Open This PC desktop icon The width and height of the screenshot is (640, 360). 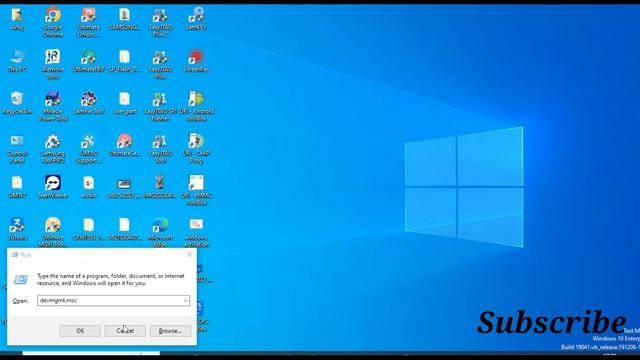pos(17,61)
